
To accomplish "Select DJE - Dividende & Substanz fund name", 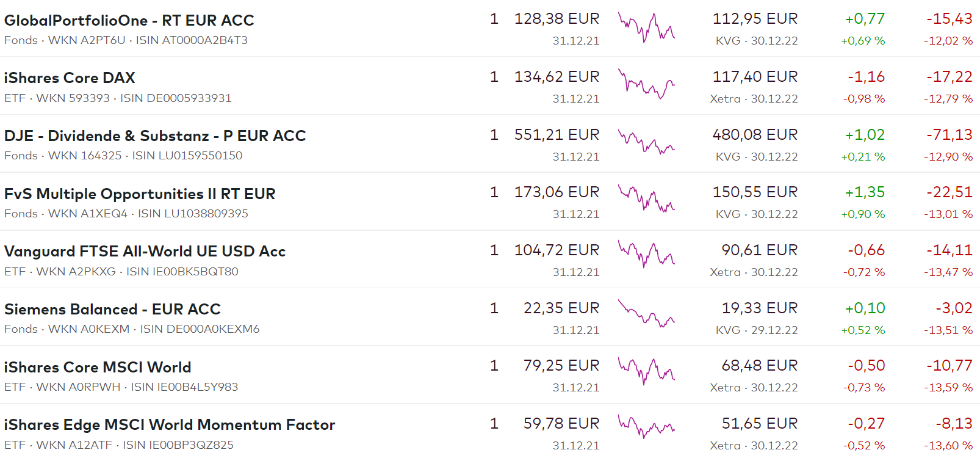I will pyautogui.click(x=155, y=136).
